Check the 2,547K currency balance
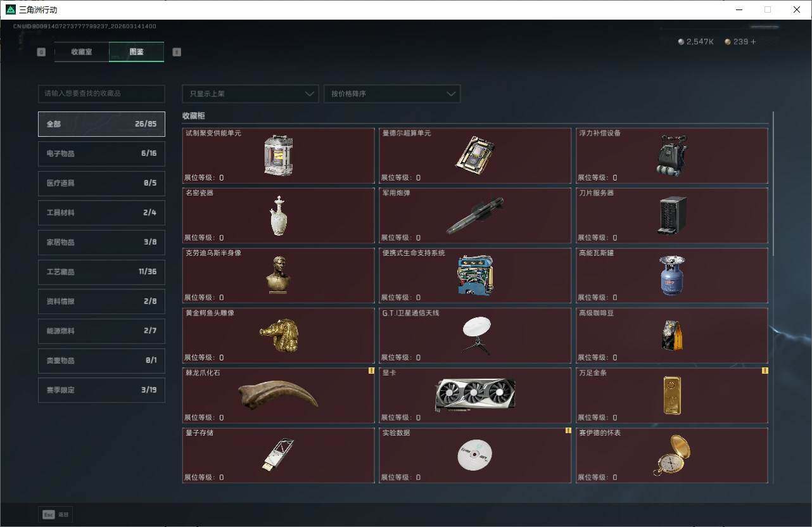 pyautogui.click(x=696, y=42)
